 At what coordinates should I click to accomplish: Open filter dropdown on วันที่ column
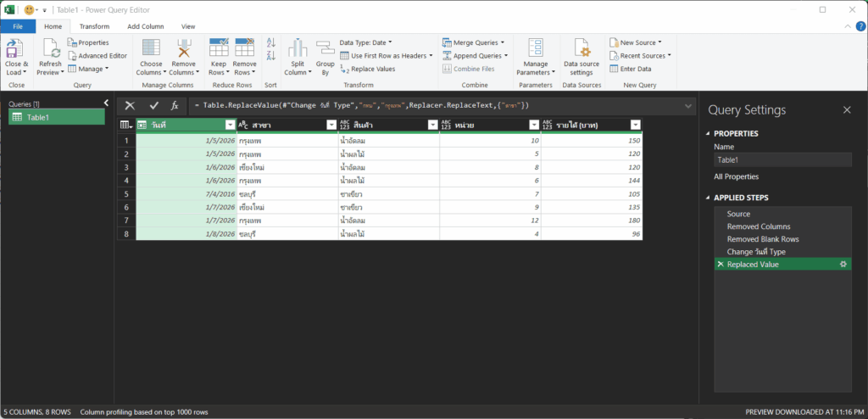(231, 125)
